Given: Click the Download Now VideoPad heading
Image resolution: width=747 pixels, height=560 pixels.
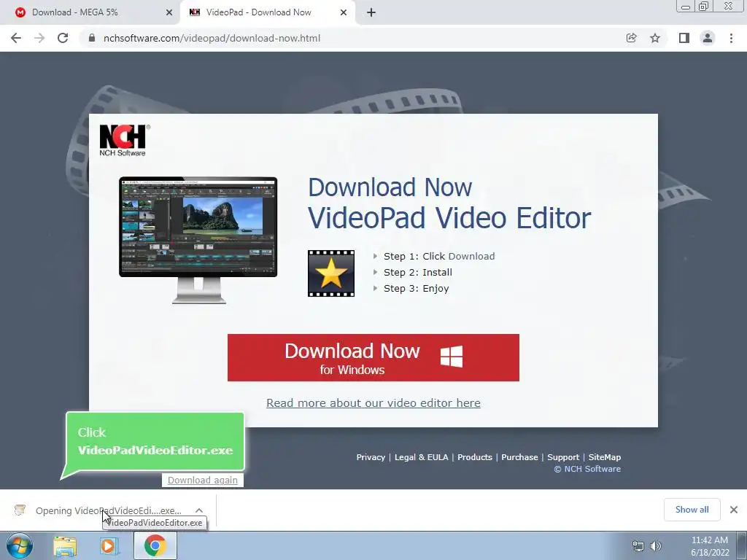Looking at the screenshot, I should coord(449,203).
